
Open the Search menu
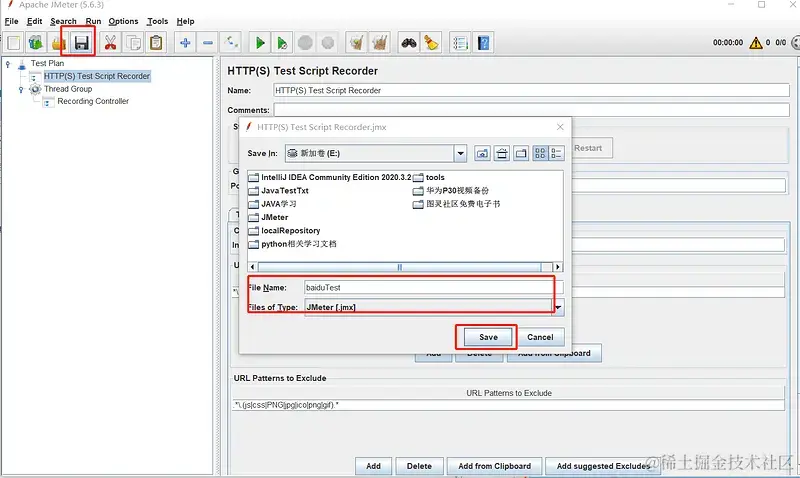63,21
